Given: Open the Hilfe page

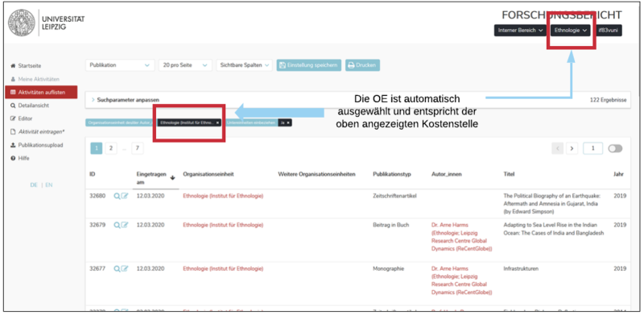Looking at the screenshot, I should tap(20, 159).
